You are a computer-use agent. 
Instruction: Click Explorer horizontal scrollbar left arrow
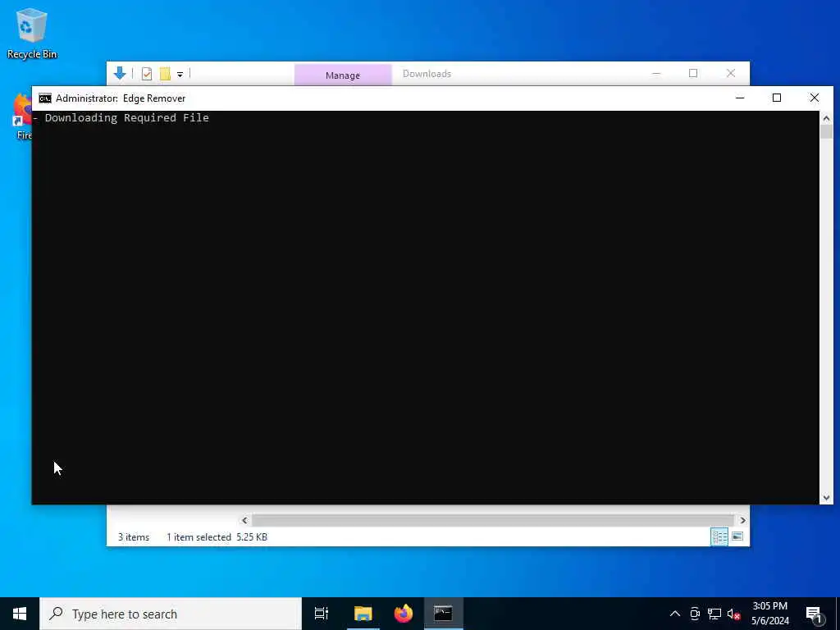click(x=244, y=520)
